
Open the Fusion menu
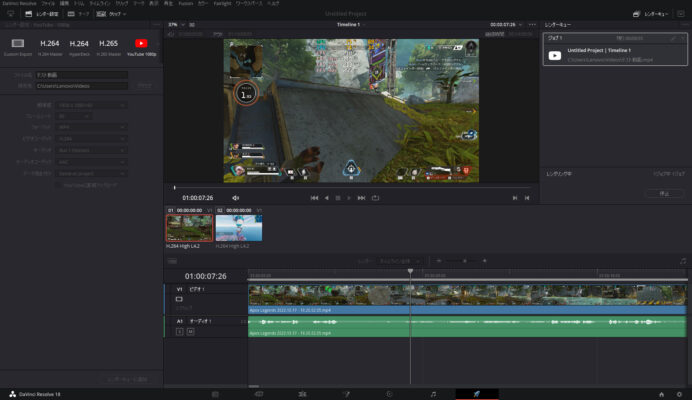(185, 3)
